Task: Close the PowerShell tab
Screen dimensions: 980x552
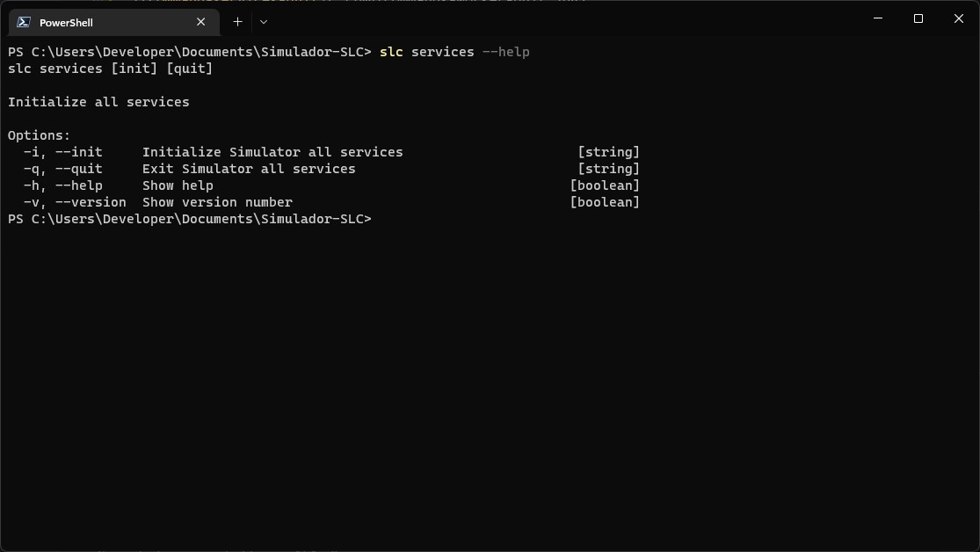Action: tap(200, 22)
